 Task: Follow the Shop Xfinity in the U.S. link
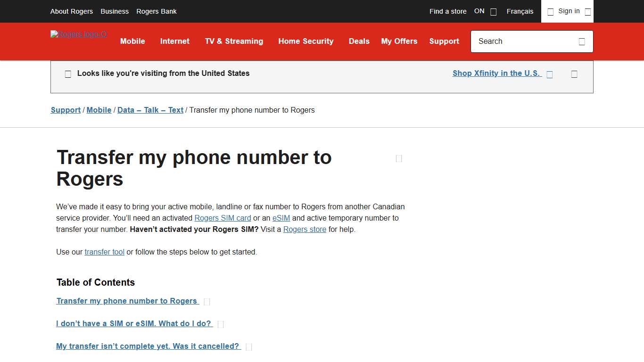(x=496, y=73)
